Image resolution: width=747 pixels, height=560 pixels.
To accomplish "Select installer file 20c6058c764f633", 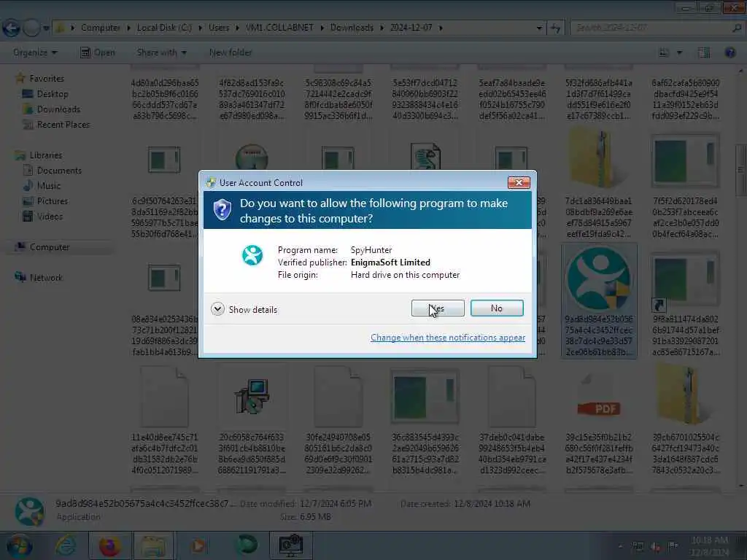I will click(x=252, y=396).
